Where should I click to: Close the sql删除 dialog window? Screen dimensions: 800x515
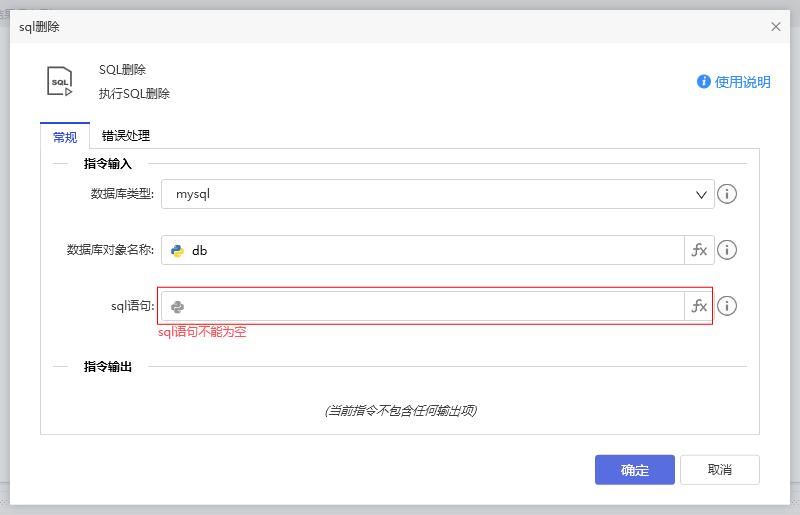point(776,27)
